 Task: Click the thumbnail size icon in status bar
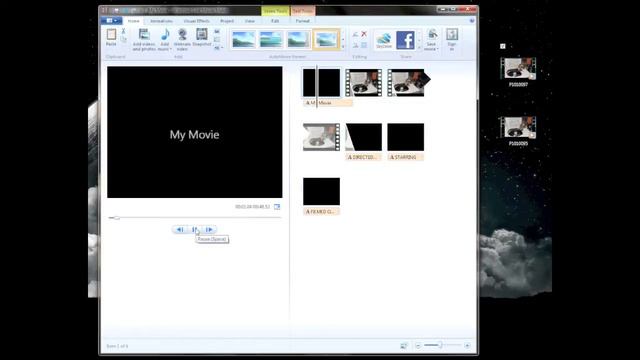point(404,346)
